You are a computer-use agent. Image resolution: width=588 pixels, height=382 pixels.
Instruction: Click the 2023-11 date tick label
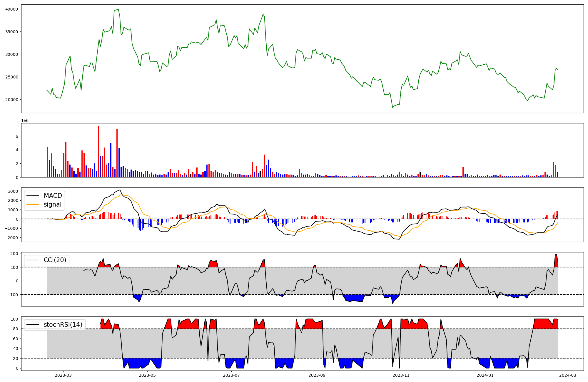tap(401, 375)
